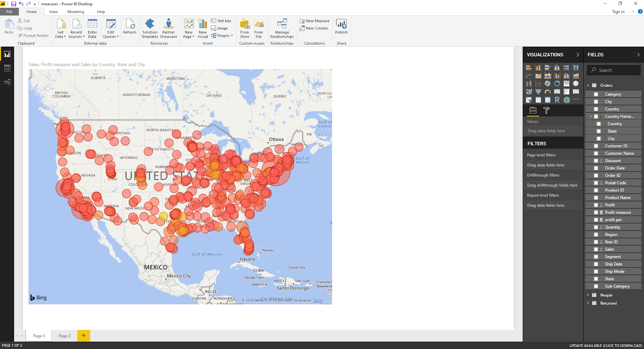The image size is (644, 349).
Task: Expand the People table in Fields
Action: [588, 295]
